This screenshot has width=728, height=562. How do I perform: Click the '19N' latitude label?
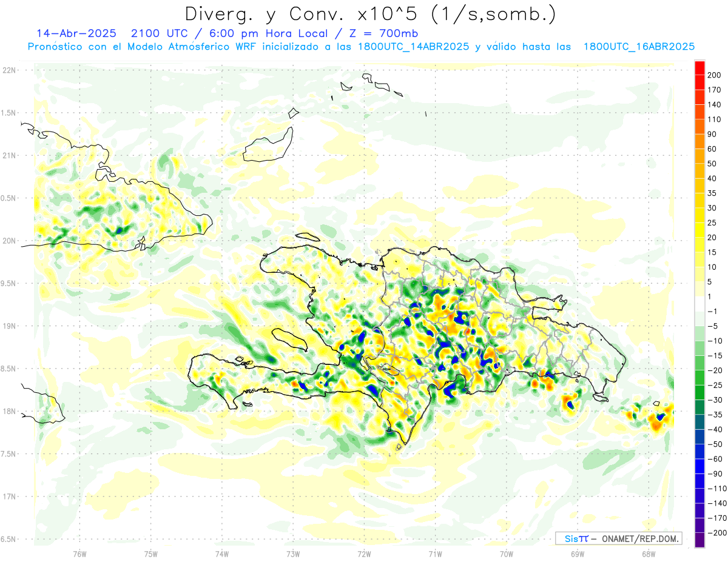coord(8,326)
